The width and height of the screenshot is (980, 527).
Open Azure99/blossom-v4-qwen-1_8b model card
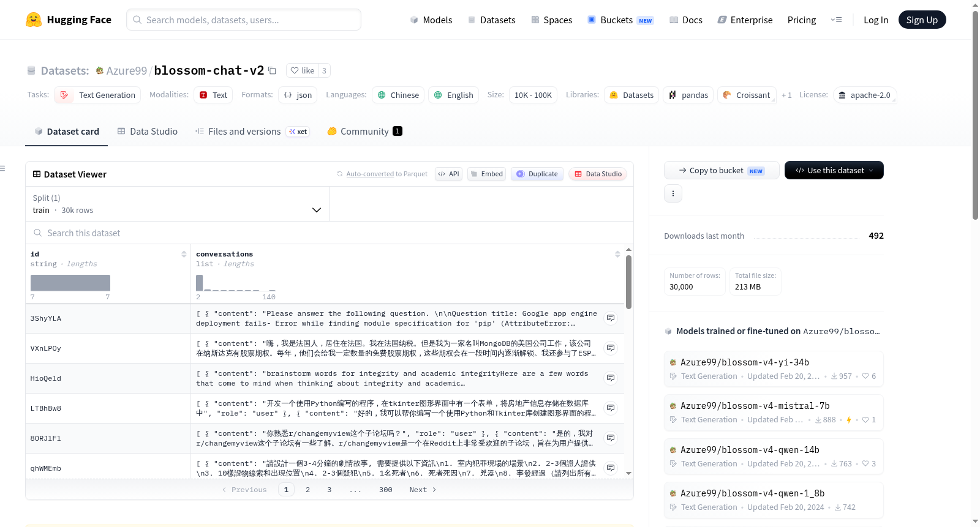[774, 500]
